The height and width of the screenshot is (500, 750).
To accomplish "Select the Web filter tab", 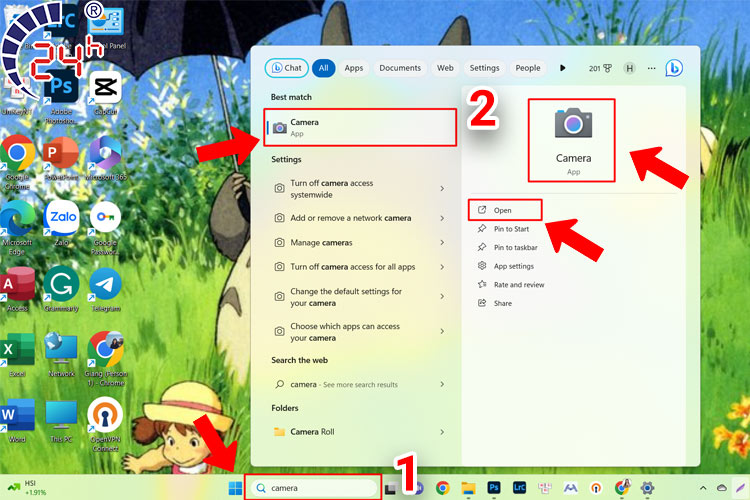I will 445,68.
